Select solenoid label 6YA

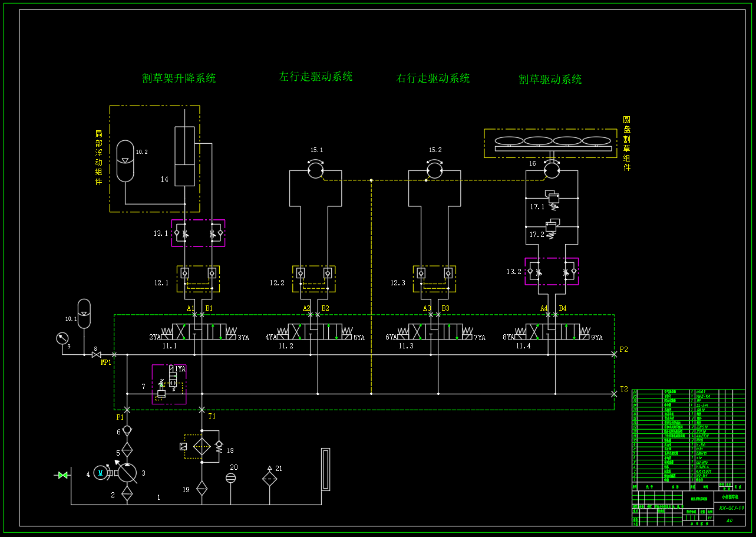coord(391,337)
